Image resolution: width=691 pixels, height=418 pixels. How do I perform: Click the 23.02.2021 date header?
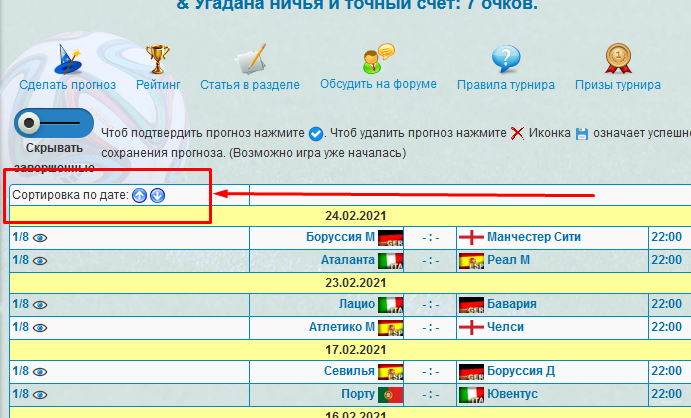coord(356,283)
